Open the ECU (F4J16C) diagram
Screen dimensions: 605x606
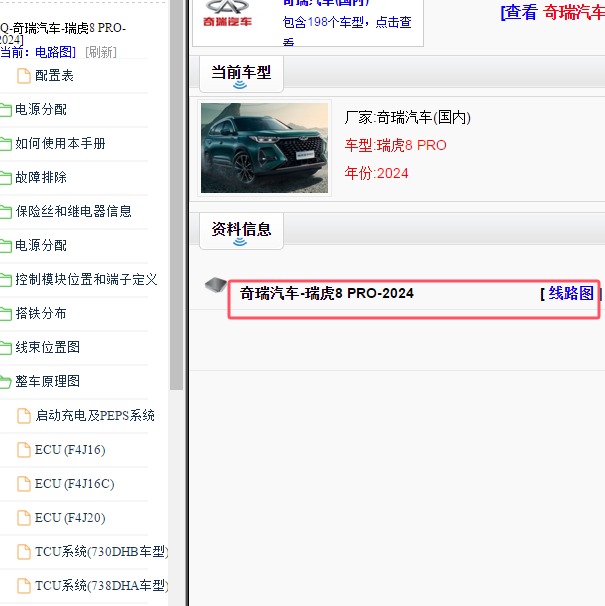point(75,483)
